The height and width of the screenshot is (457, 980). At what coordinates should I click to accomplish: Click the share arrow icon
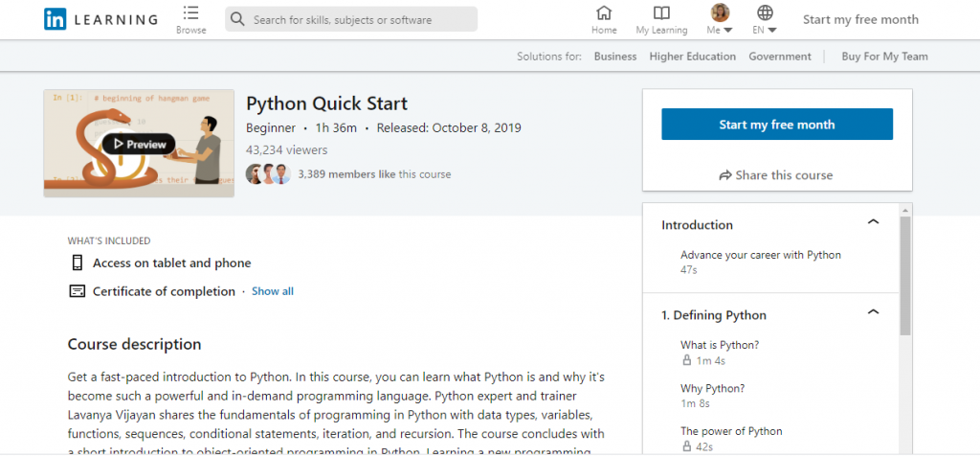click(x=725, y=175)
